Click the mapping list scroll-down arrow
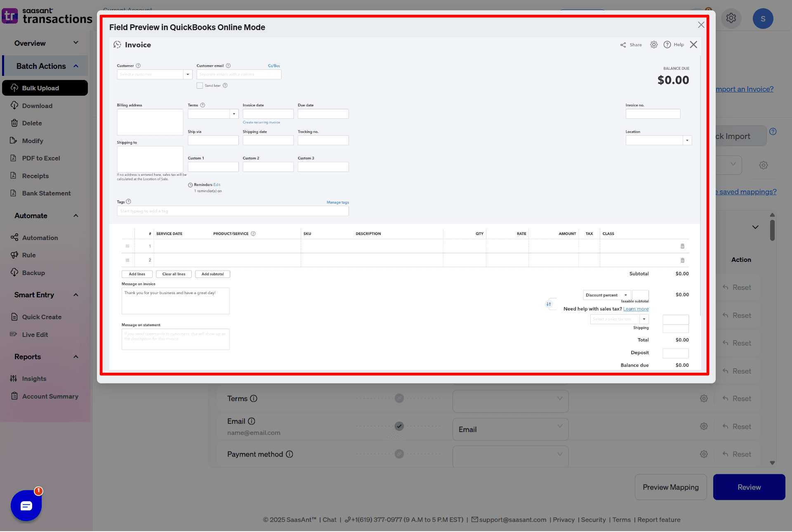This screenshot has height=532, width=792. pos(772,463)
